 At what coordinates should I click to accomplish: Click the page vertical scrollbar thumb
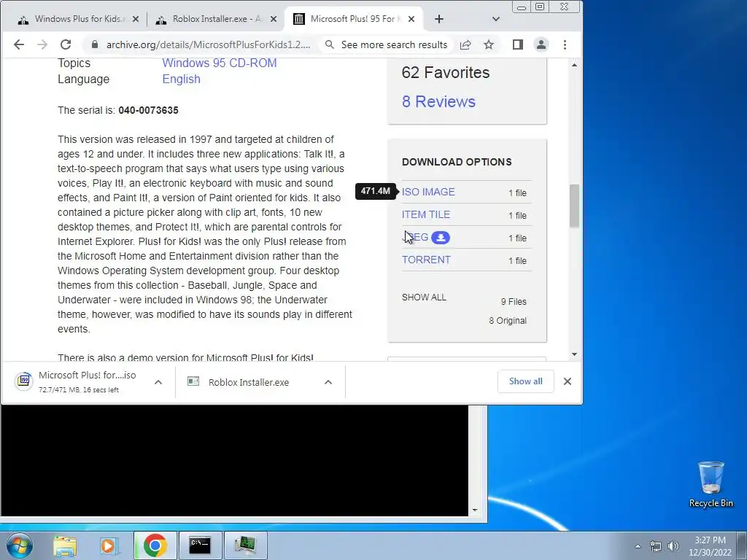click(x=574, y=206)
